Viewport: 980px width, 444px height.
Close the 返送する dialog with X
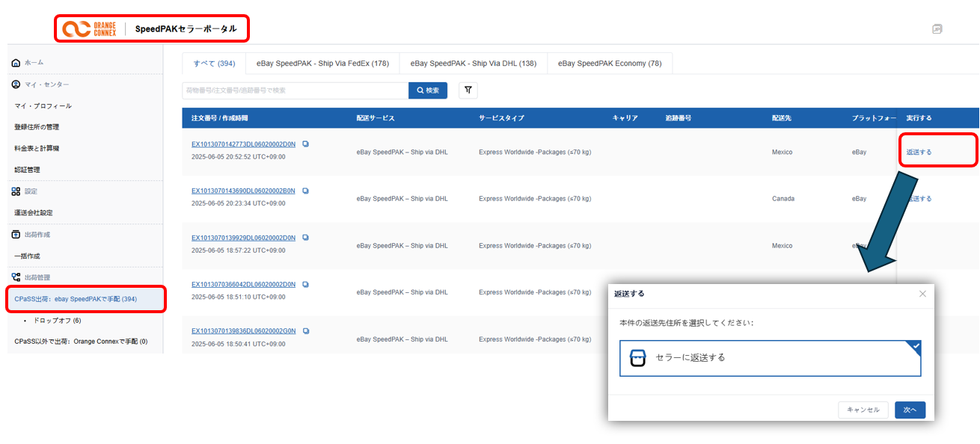pos(922,294)
